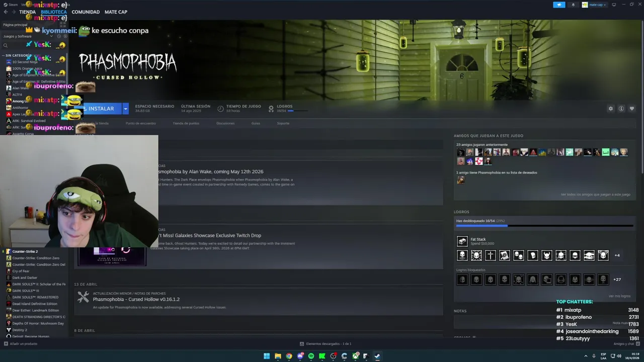Click the Tiempo de Juego clock icon
The height and width of the screenshot is (362, 644).
(x=220, y=109)
